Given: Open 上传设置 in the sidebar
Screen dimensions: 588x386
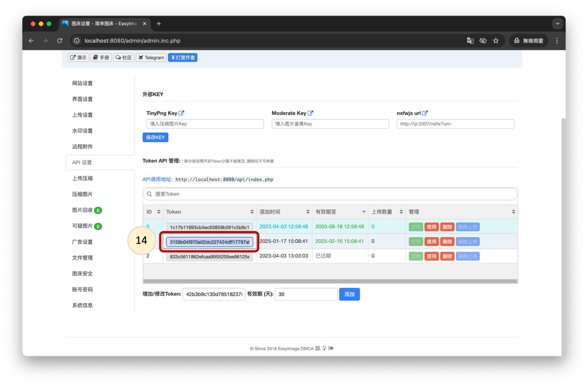Looking at the screenshot, I should click(x=82, y=115).
